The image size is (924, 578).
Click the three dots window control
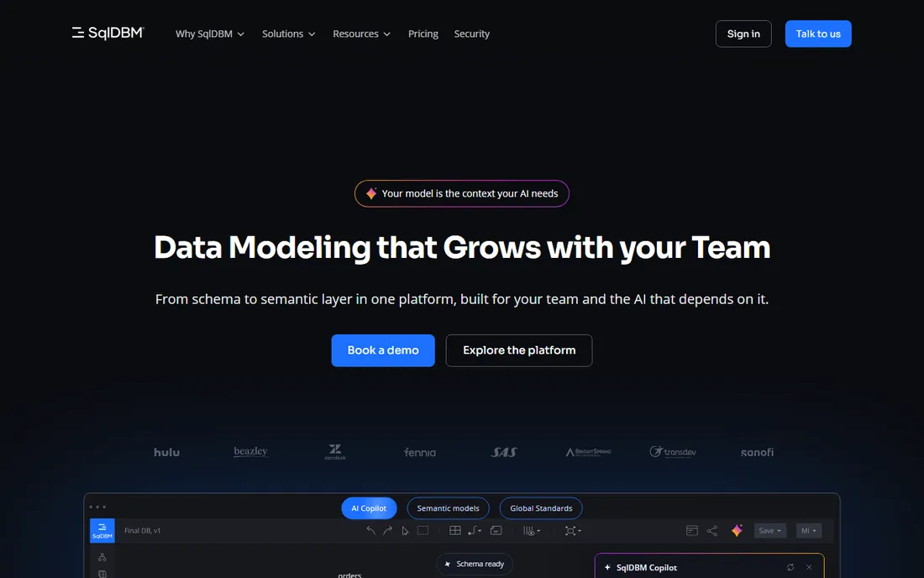tap(97, 507)
